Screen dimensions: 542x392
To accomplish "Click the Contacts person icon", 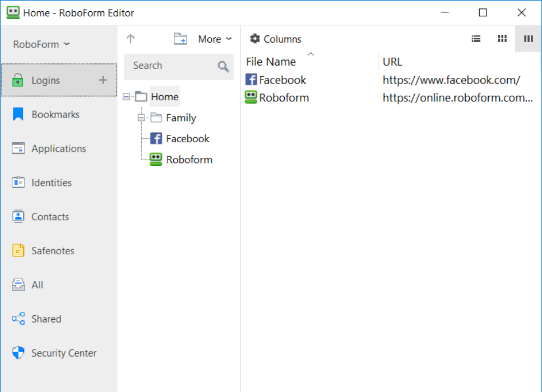I will tap(18, 216).
